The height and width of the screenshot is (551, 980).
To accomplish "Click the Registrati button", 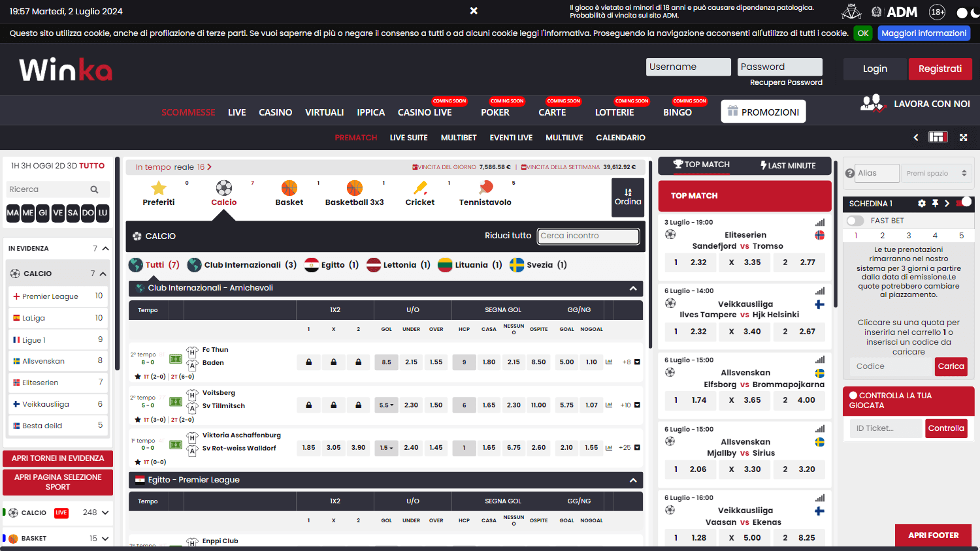I will point(940,69).
